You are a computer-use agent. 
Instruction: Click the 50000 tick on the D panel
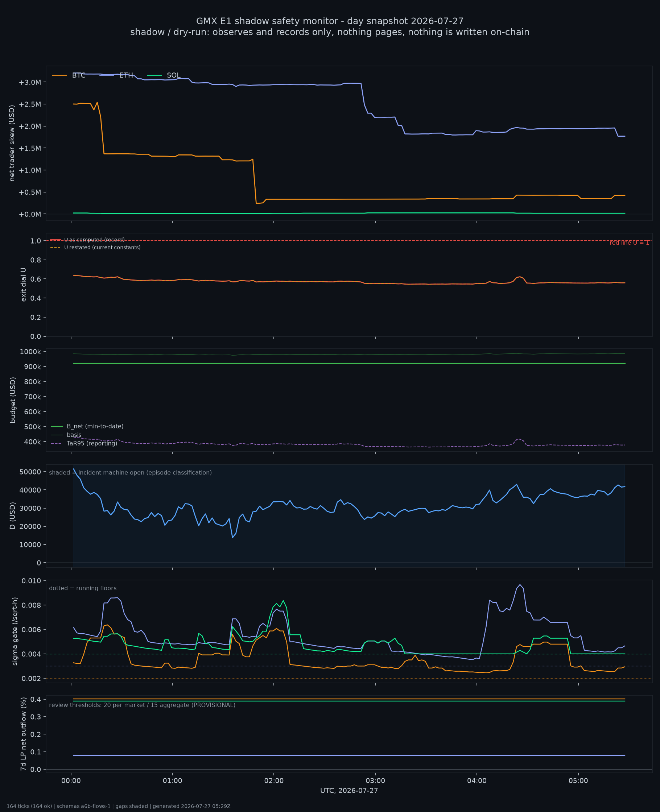click(30, 472)
